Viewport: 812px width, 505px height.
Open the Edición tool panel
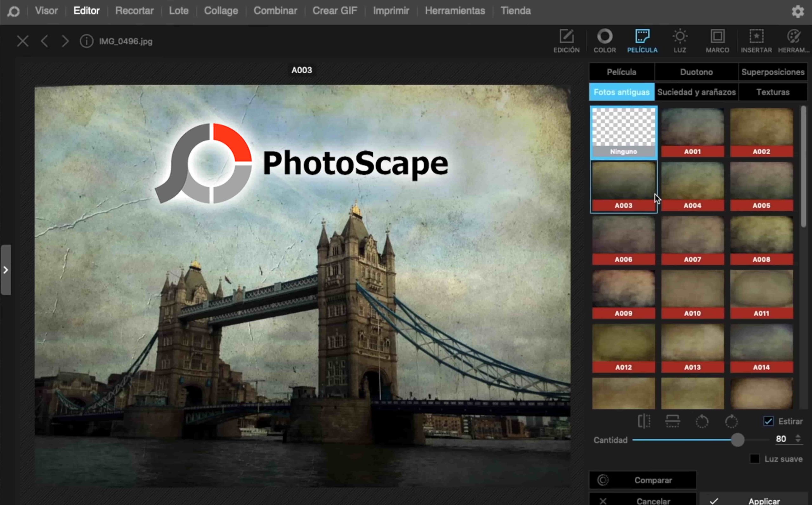tap(566, 40)
